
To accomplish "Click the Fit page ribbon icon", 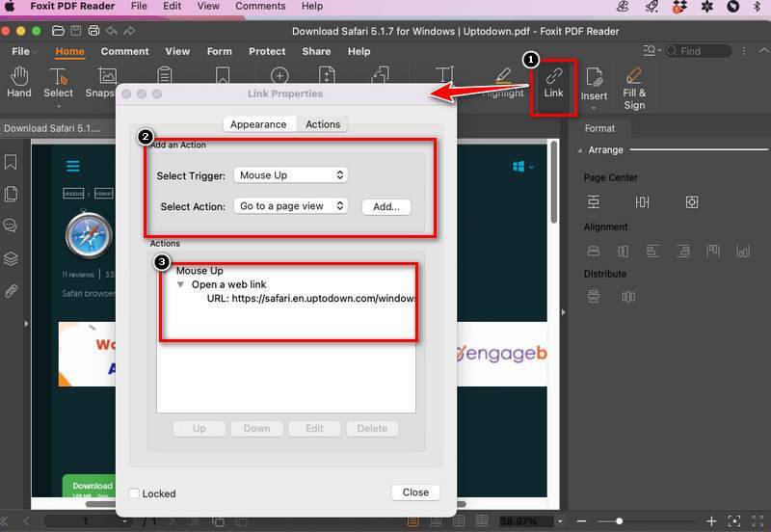I will 327,75.
